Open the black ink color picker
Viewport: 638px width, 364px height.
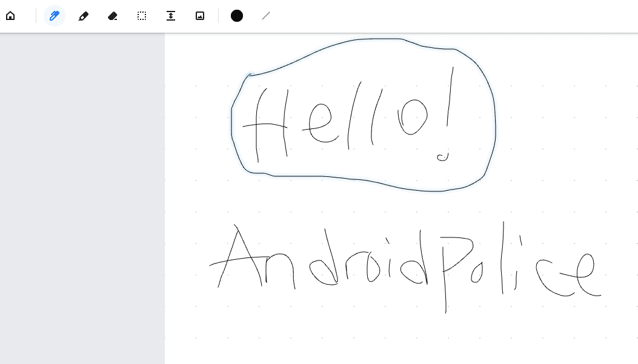point(237,16)
